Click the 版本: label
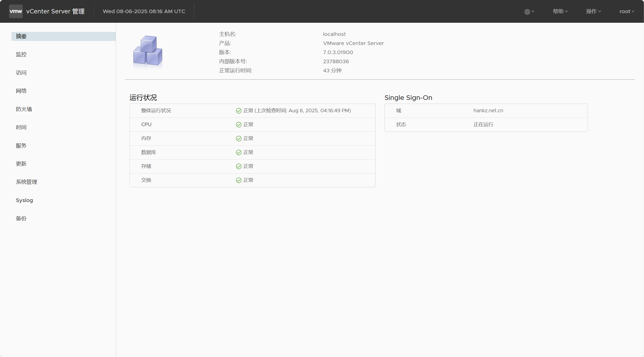 (x=225, y=52)
